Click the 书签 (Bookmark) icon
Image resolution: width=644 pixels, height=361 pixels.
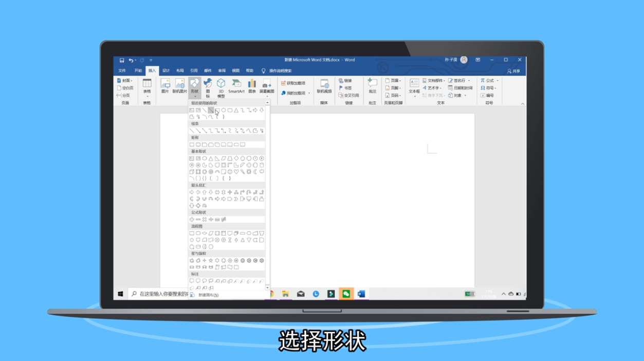345,88
